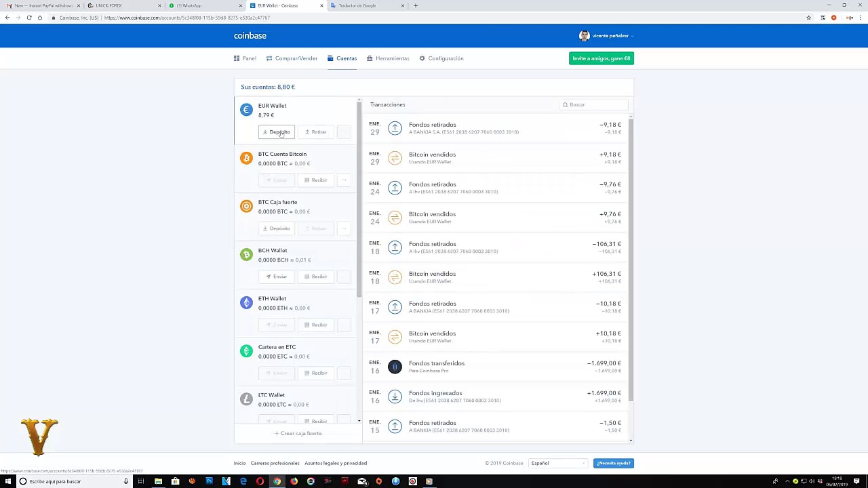The width and height of the screenshot is (868, 488).
Task: Open Carreras profesionales footer link
Action: pyautogui.click(x=275, y=463)
